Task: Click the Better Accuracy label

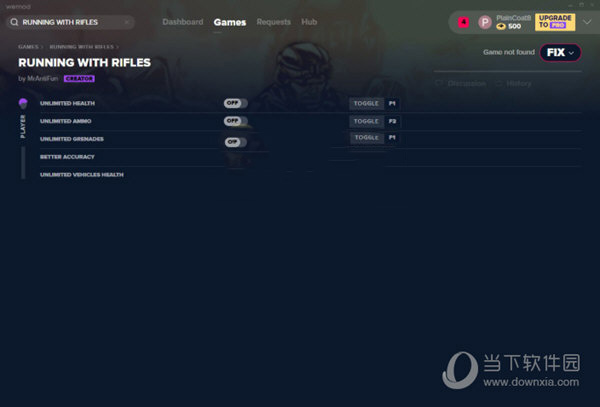Action: (67, 157)
